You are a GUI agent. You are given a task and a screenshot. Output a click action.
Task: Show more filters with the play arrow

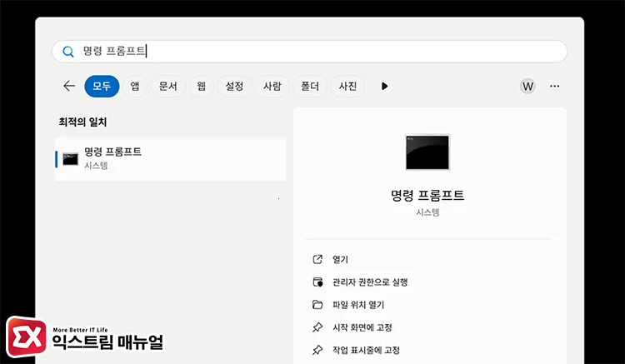coord(384,86)
